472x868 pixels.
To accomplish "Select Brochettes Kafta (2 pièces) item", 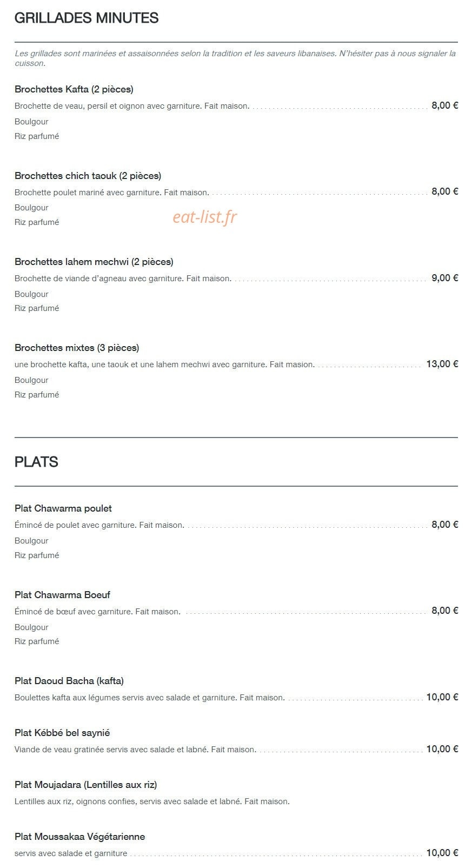I will pyautogui.click(x=74, y=89).
